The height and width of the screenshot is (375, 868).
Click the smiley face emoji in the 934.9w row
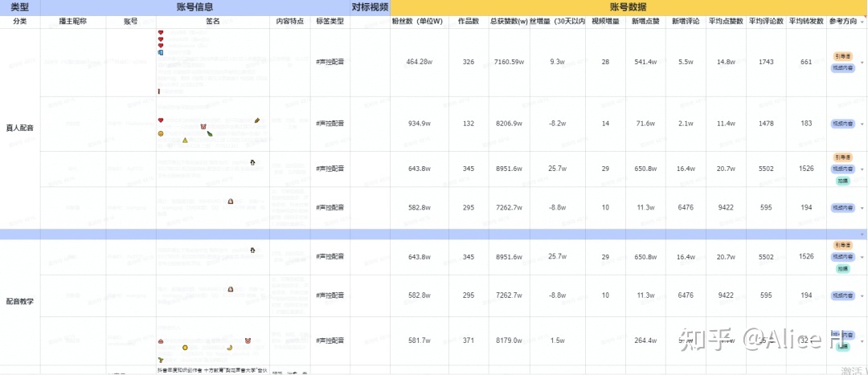point(161,132)
